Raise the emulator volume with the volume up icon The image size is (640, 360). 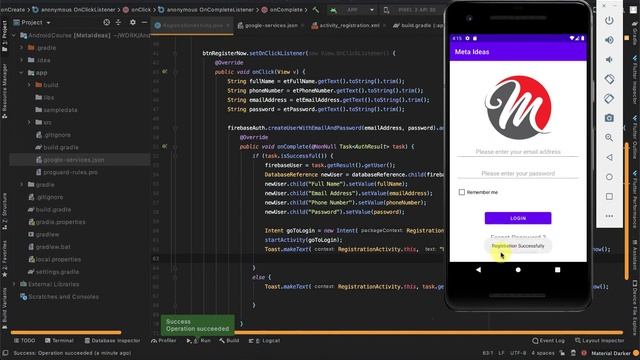pos(609,40)
